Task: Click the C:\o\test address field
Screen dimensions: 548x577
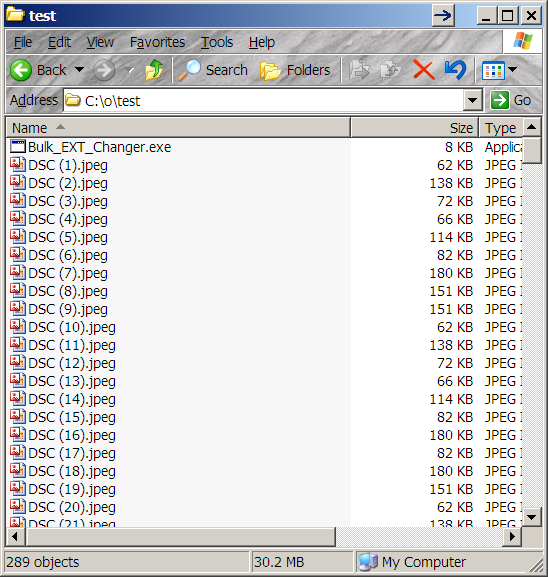Action: click(264, 100)
